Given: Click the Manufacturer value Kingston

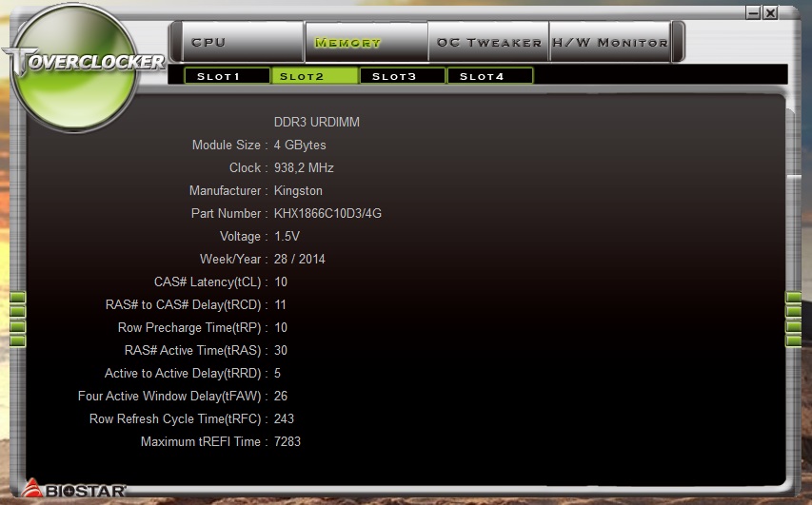Looking at the screenshot, I should point(298,191).
